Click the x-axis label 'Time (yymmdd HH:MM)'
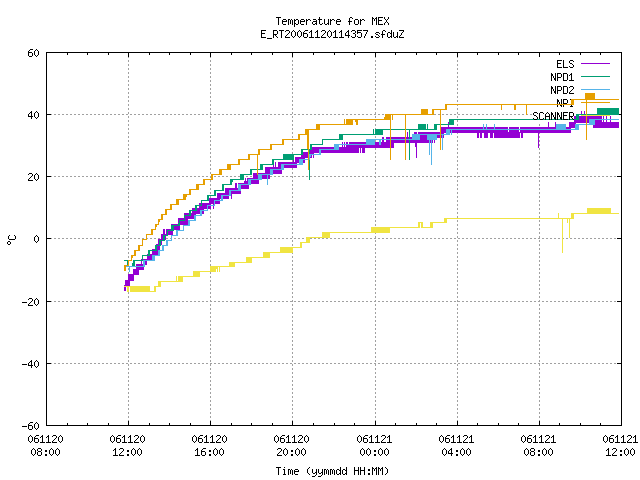 tap(332, 471)
